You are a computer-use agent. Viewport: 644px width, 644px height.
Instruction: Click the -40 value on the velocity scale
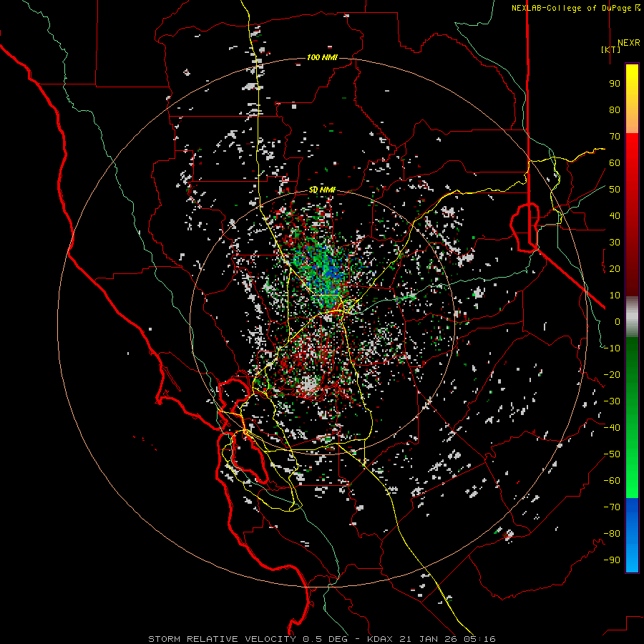[x=612, y=428]
